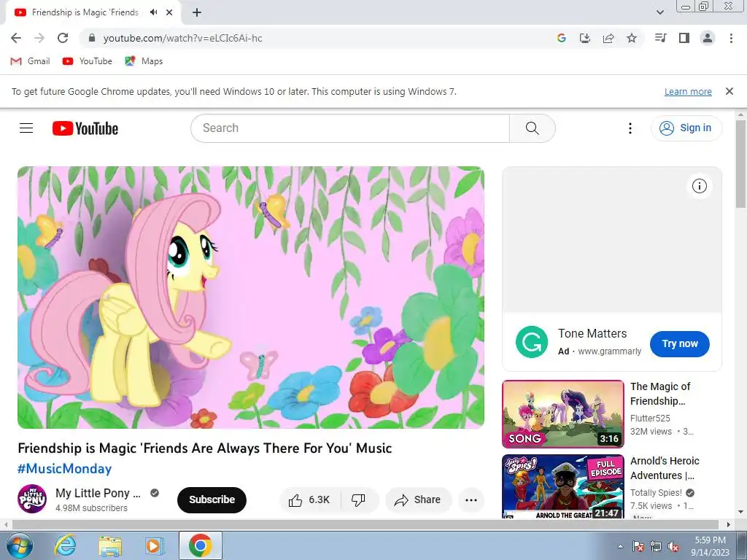This screenshot has height=560, width=747.
Task: Click the YouTube logo
Action: 85,128
